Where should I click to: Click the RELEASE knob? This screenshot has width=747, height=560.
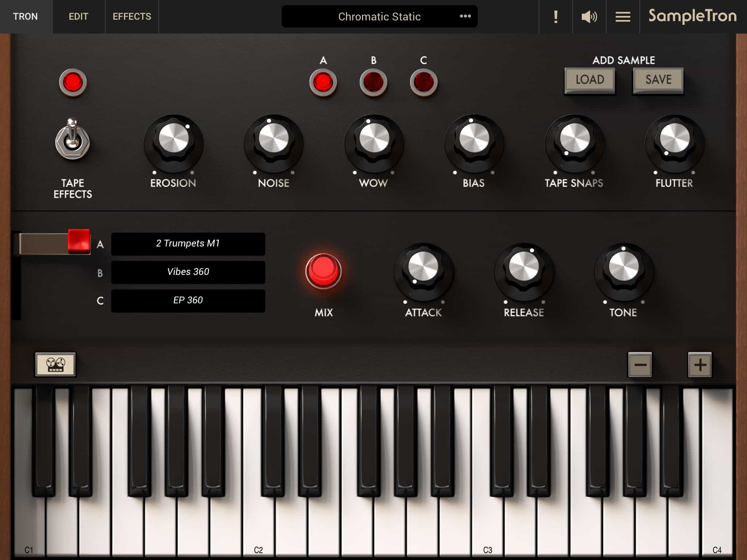coord(524,271)
